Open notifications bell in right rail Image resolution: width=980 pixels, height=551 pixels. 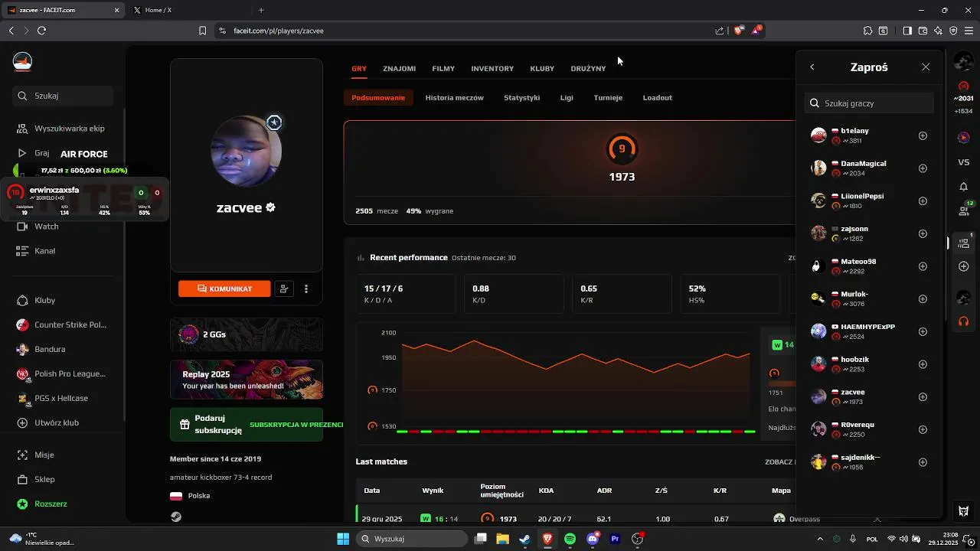tap(964, 187)
